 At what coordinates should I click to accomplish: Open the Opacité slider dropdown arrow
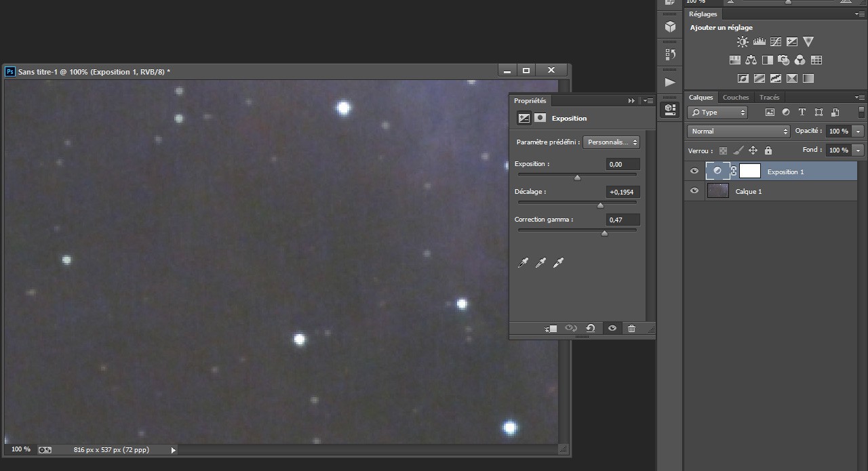[x=859, y=131]
